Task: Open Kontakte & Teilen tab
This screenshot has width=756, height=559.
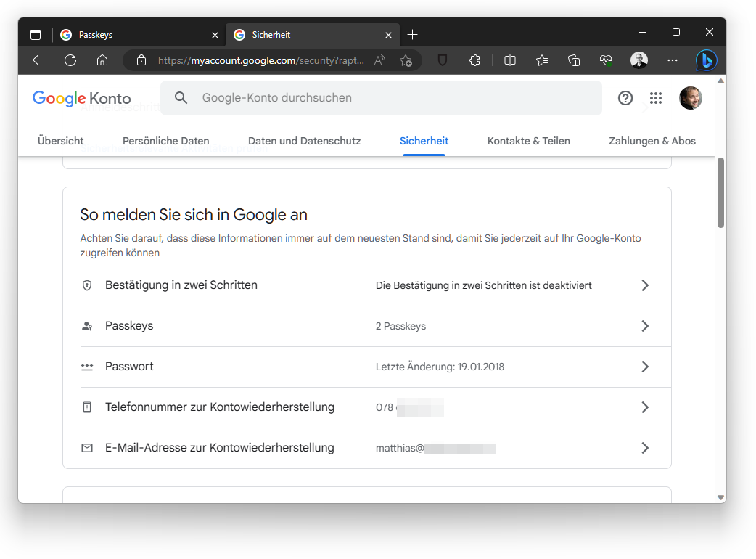Action: (x=528, y=141)
